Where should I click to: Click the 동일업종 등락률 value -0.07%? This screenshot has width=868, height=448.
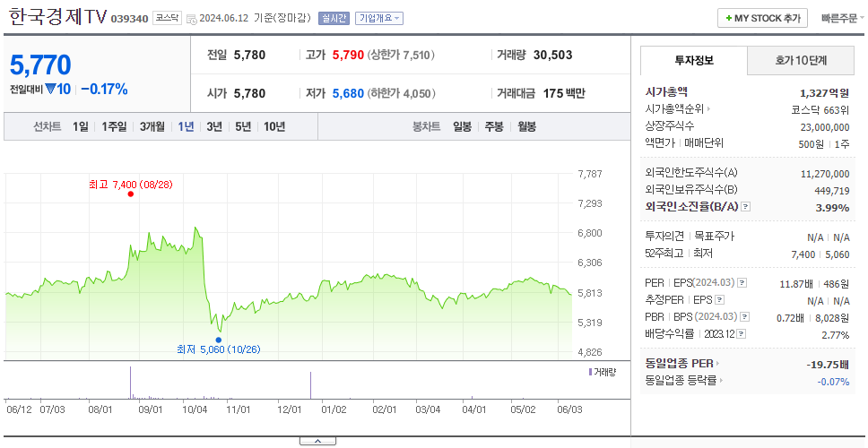click(833, 381)
